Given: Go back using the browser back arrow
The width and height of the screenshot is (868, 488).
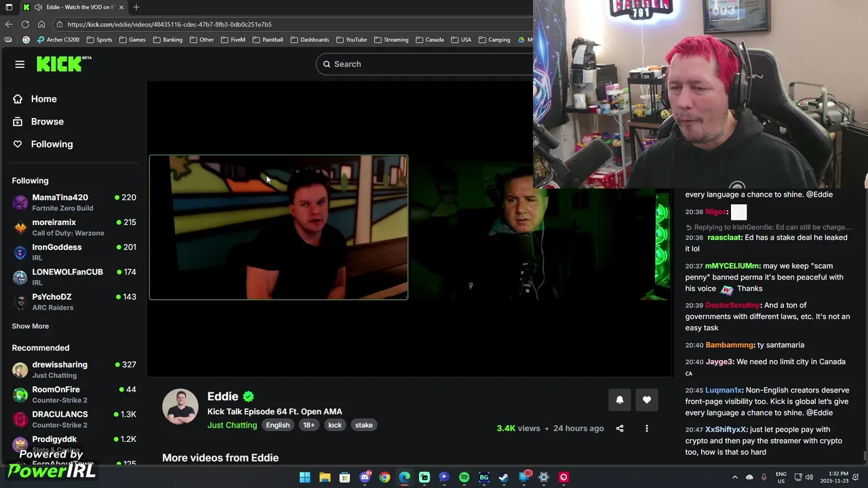Looking at the screenshot, I should coord(9,24).
